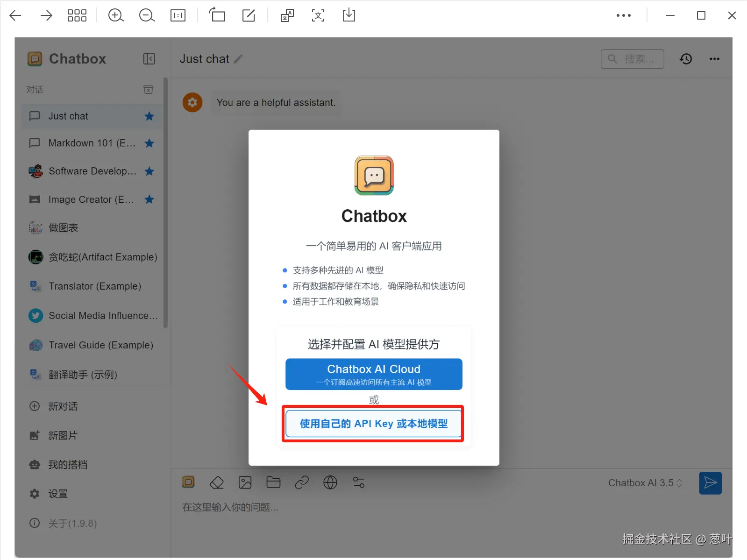The image size is (747, 560).
Task: Collapse the Chatbox sidebar
Action: pyautogui.click(x=149, y=59)
